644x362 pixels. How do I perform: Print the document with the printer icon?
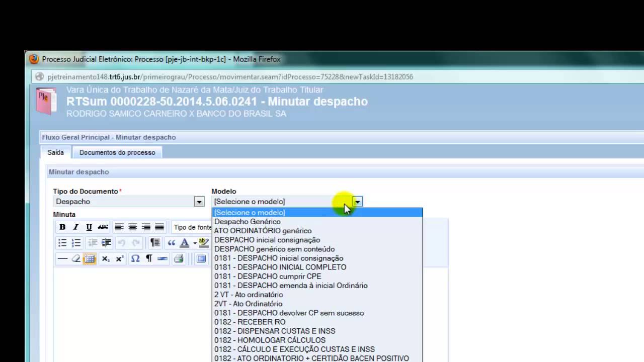click(x=179, y=259)
